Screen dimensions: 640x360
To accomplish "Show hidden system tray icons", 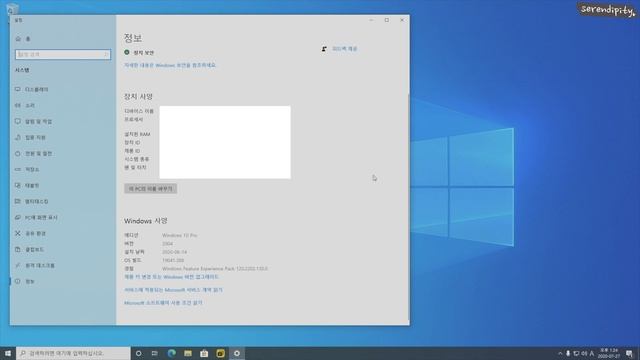I will tap(560, 353).
